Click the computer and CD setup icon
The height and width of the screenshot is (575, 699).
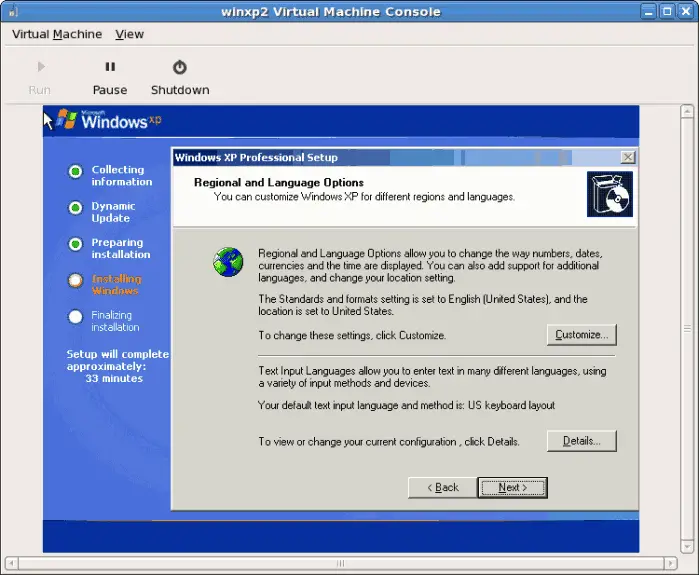point(609,194)
